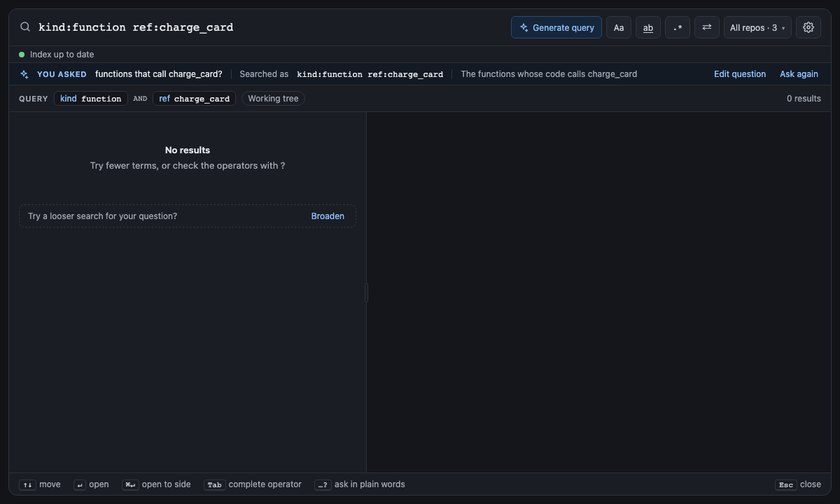Click the Tab complete operator hint
Image resolution: width=840 pixels, height=504 pixels.
coord(253,484)
